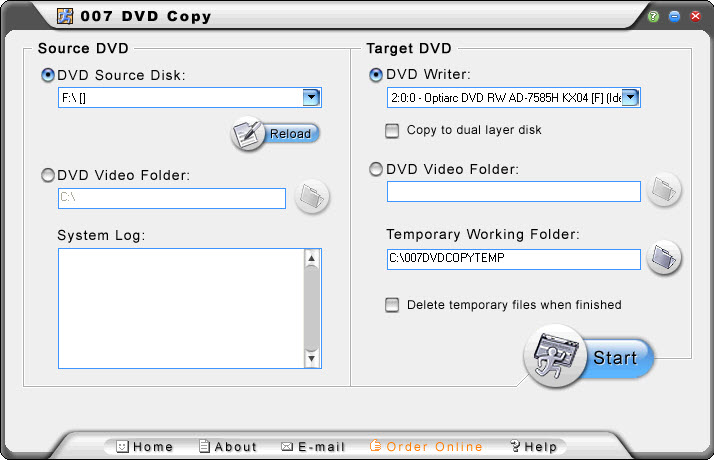Enable Copy to dual layer disk
714x460 pixels.
pos(393,130)
